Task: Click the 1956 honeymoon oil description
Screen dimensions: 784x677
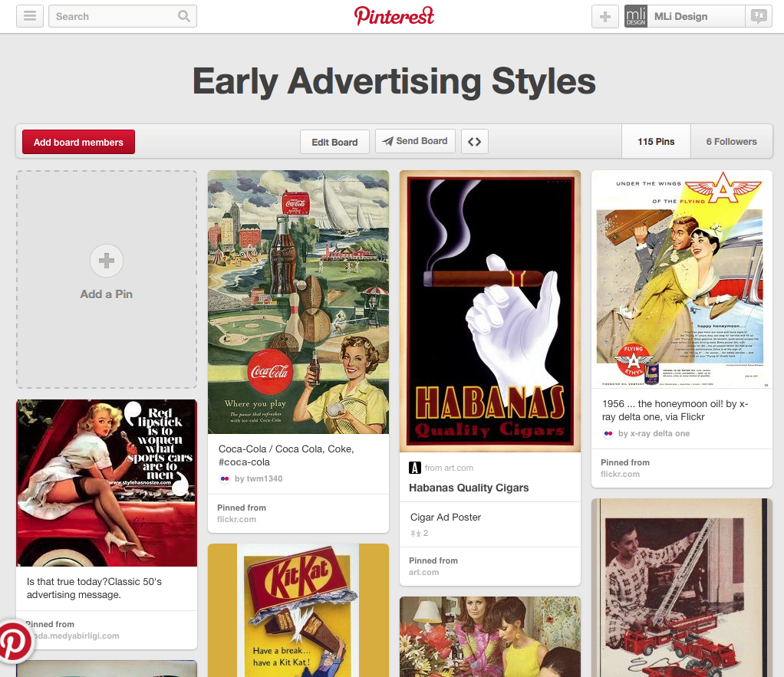Action: pos(675,410)
